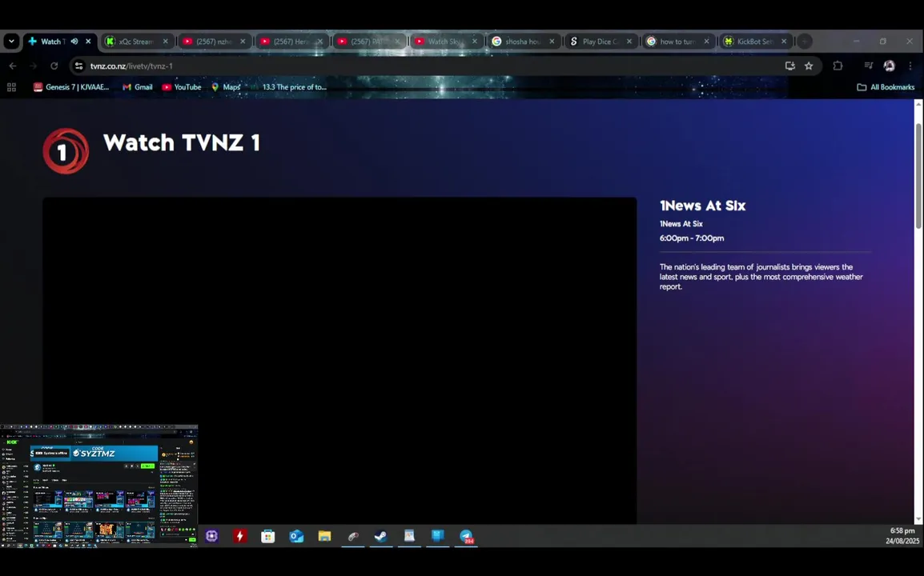Viewport: 924px width, 576px height.
Task: Open the YouTube bookmark
Action: point(182,87)
